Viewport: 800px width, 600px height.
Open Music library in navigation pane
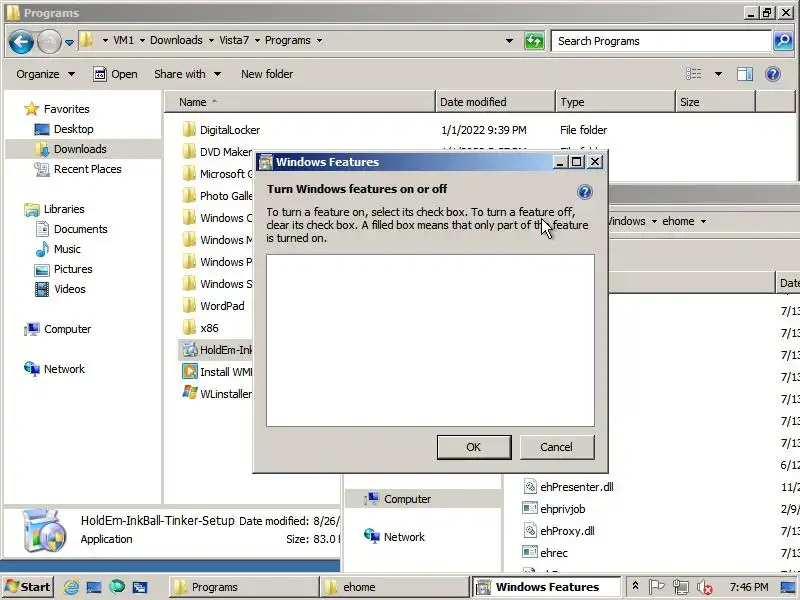[67, 249]
